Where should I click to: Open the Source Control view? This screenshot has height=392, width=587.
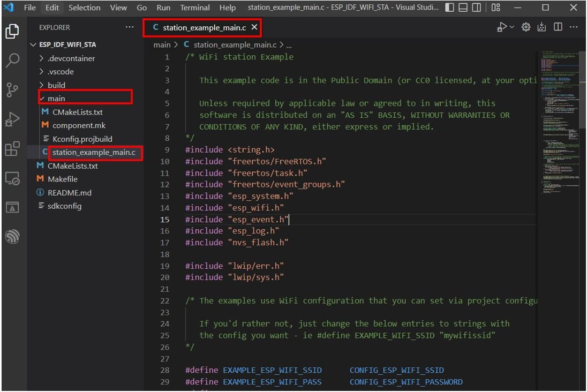coord(12,89)
